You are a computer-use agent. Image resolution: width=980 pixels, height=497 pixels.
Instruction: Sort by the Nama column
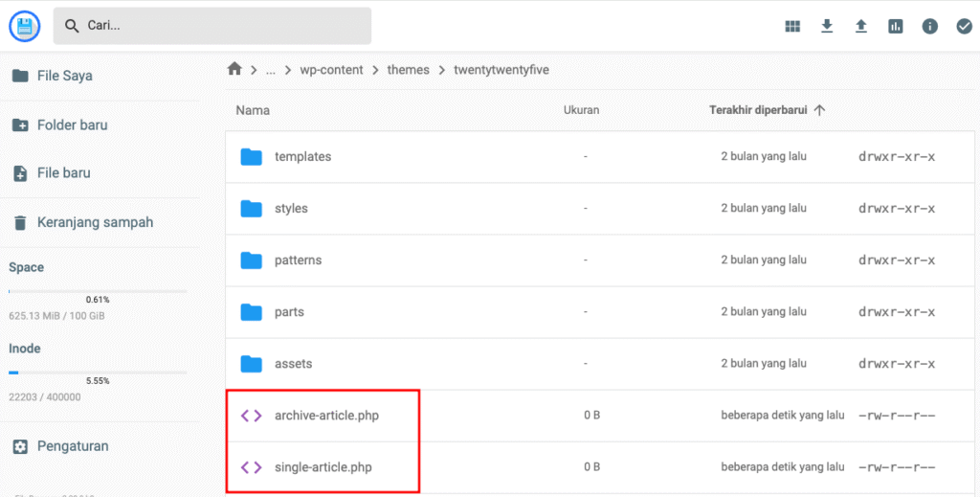(253, 110)
